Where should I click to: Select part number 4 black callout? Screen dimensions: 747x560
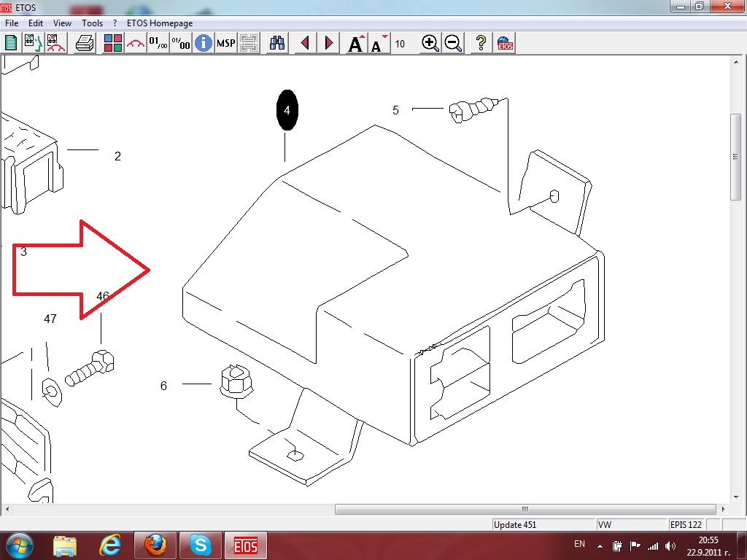(287, 111)
